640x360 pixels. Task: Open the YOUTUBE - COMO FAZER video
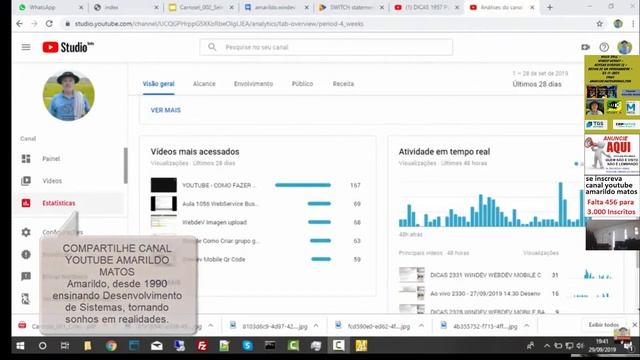219,185
